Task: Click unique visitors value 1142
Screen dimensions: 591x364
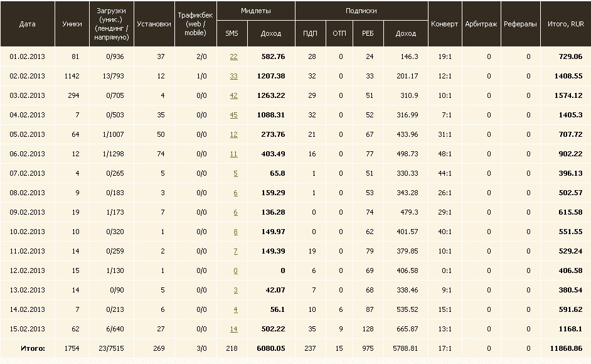Action: tap(72, 76)
